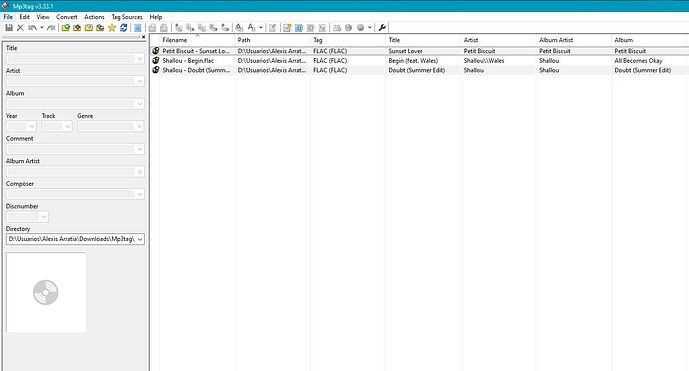Click the Change directory folder icon
This screenshot has width=689, height=371.
coord(65,28)
